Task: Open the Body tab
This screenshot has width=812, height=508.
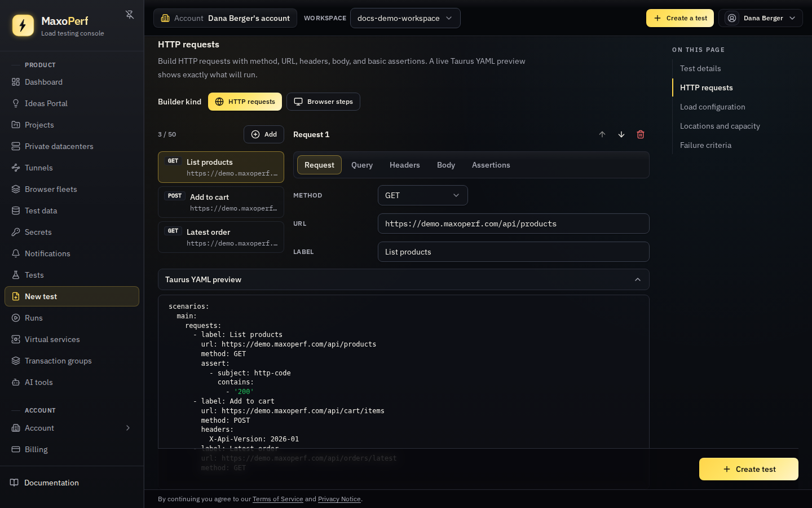Action: click(x=446, y=165)
